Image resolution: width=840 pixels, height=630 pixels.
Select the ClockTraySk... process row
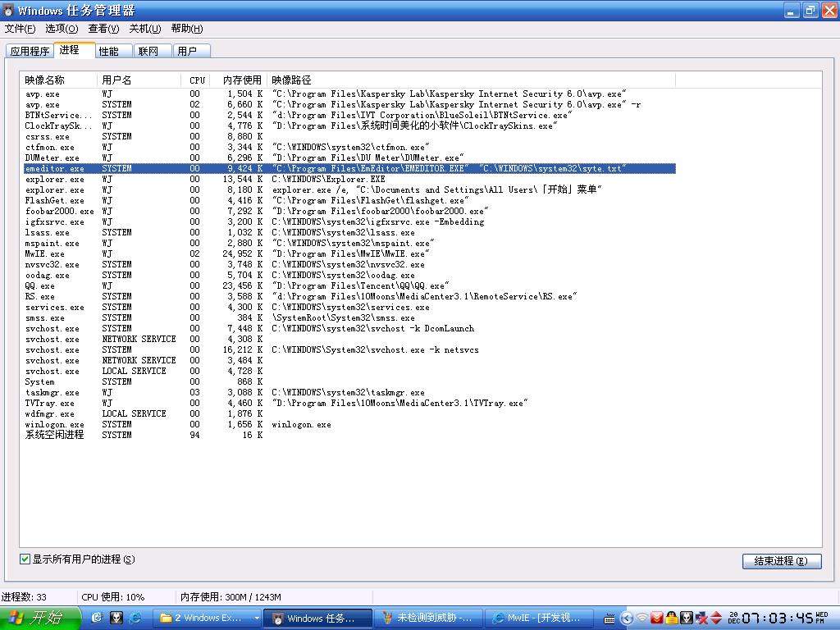point(349,126)
